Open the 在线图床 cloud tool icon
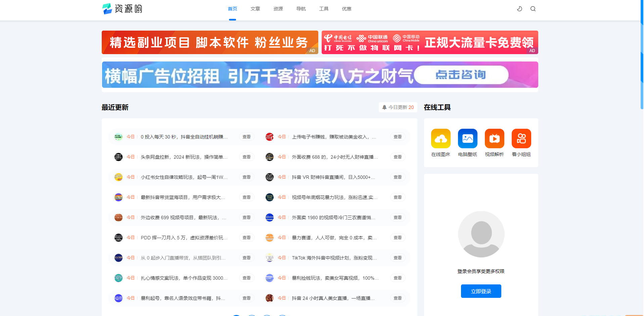The height and width of the screenshot is (316, 644). (441, 139)
